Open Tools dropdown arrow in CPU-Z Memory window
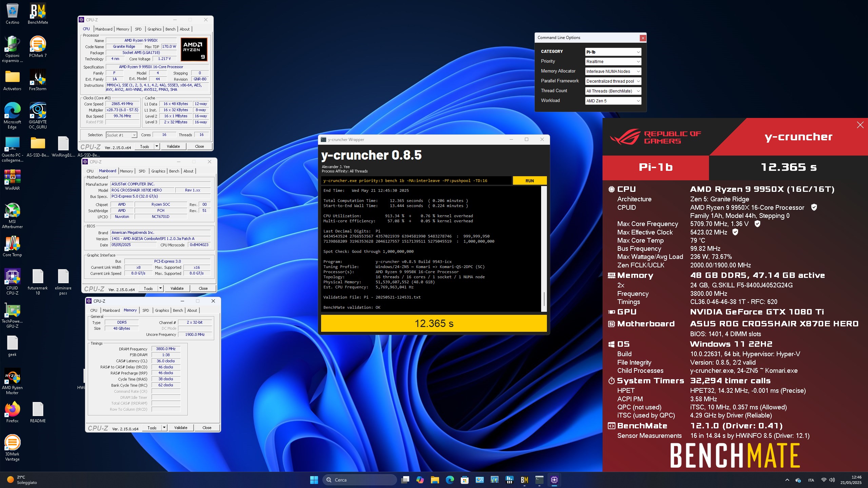868x488 pixels. pyautogui.click(x=164, y=428)
